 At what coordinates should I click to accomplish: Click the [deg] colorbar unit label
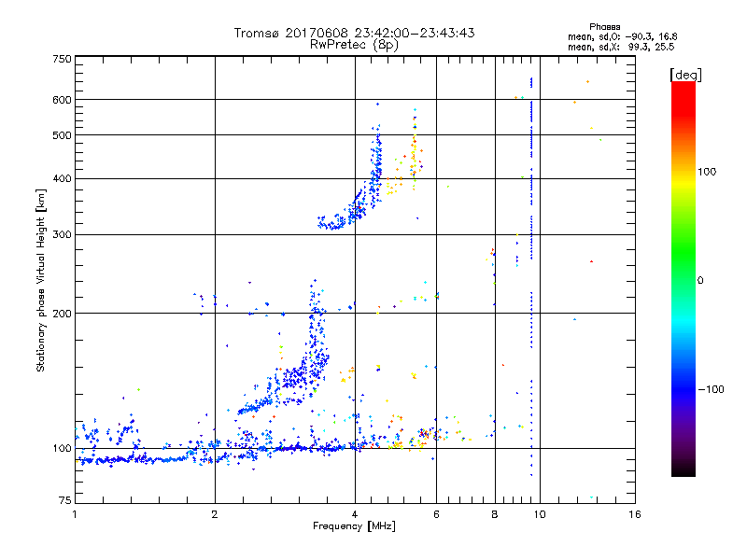[684, 74]
